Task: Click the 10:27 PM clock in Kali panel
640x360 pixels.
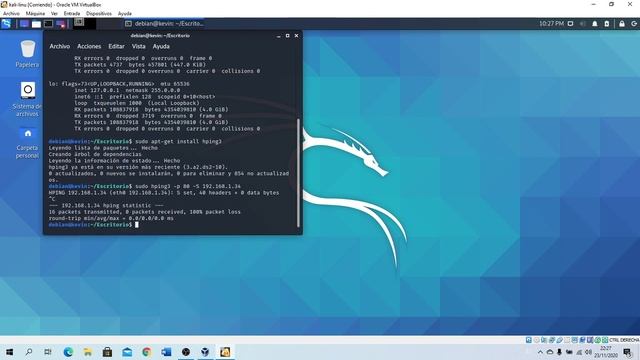Action: (x=551, y=24)
